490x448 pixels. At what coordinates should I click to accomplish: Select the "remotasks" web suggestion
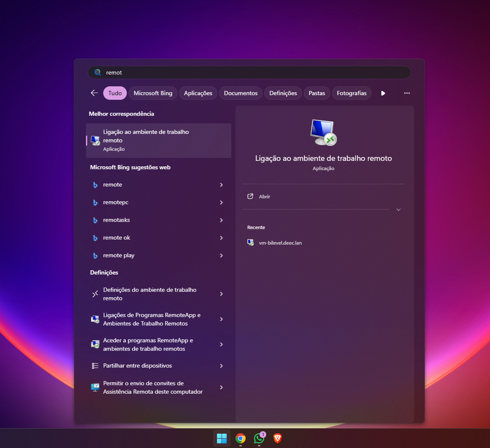coord(159,220)
